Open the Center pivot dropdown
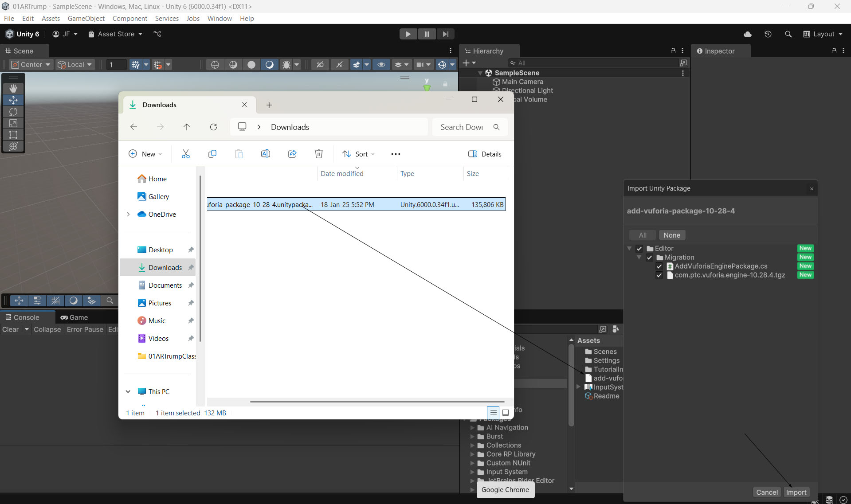This screenshot has width=851, height=504. pyautogui.click(x=31, y=65)
